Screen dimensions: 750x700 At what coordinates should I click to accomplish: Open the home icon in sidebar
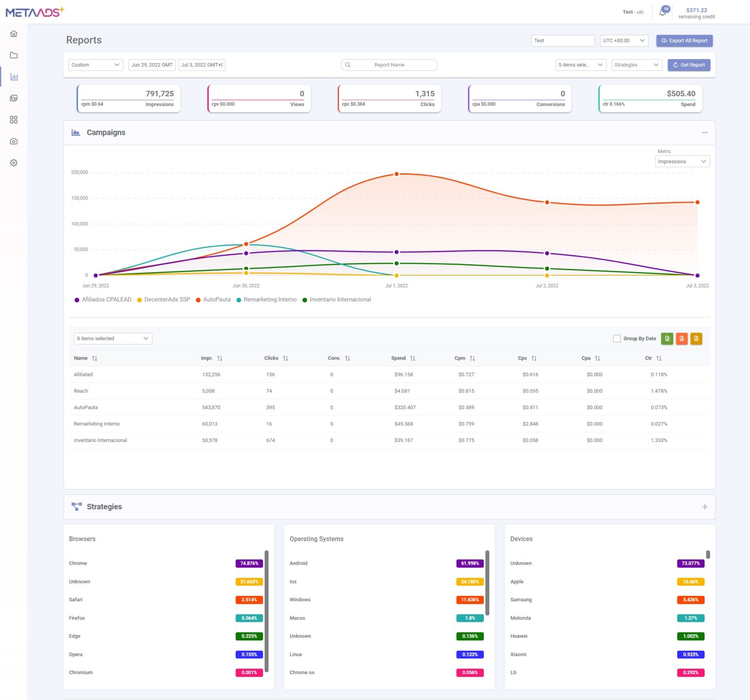point(14,34)
